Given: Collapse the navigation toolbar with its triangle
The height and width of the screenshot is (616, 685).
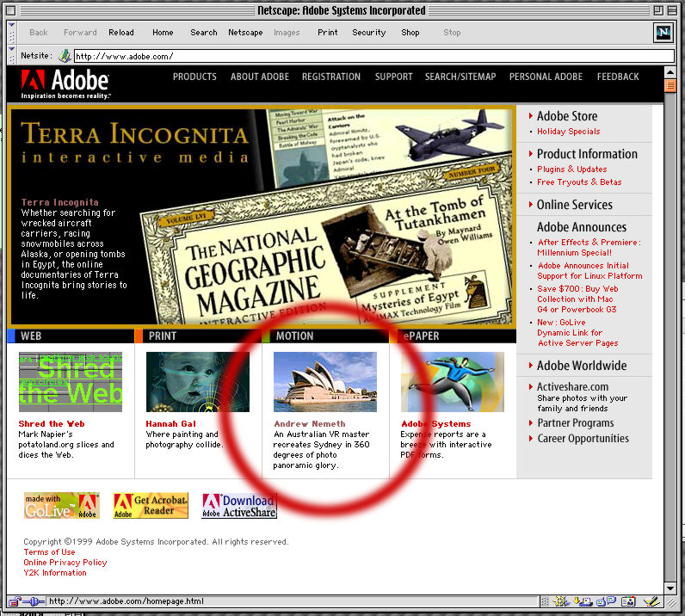Looking at the screenshot, I should coord(12,26).
